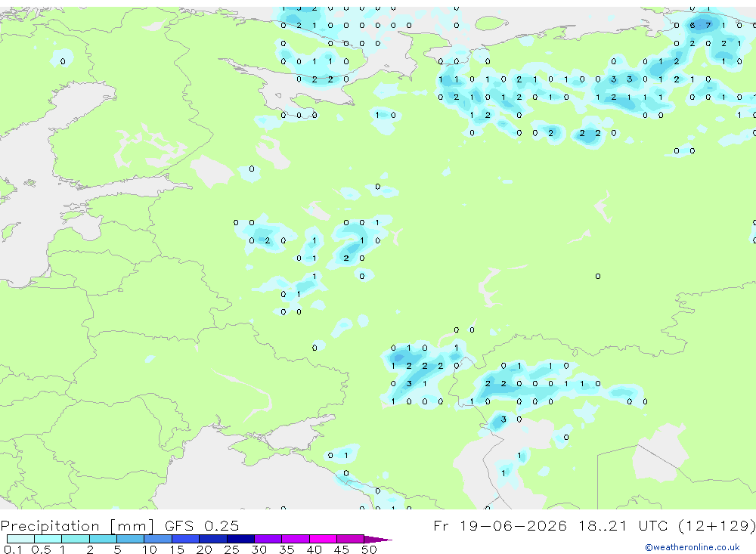Click the 0.1–0.5 mm legend color swatch
The image size is (756, 554).
(x=20, y=539)
